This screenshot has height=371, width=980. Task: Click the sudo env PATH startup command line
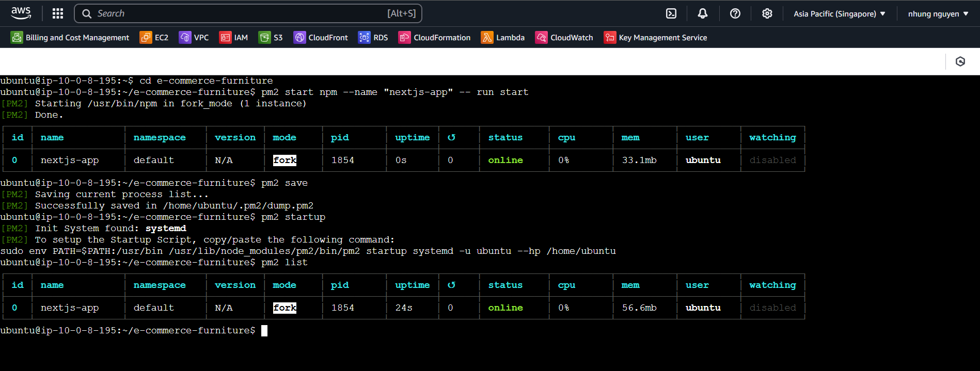click(x=308, y=251)
